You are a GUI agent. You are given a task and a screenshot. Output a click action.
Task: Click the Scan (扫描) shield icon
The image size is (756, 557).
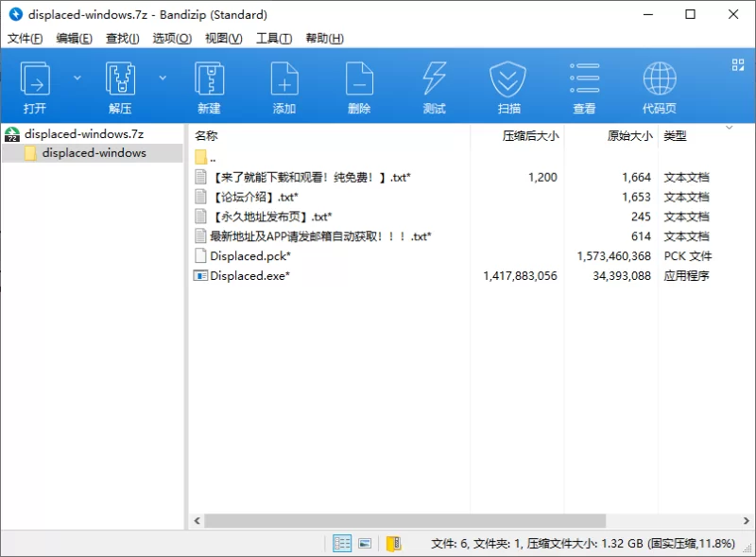pos(507,78)
